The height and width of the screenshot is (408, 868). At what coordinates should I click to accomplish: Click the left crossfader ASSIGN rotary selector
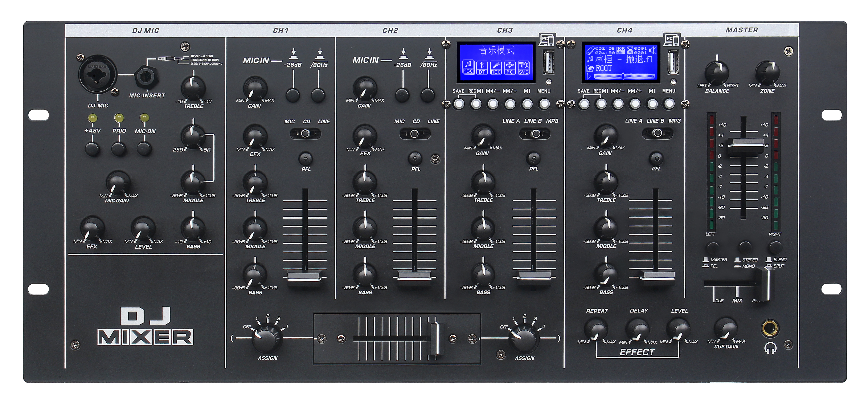267,338
